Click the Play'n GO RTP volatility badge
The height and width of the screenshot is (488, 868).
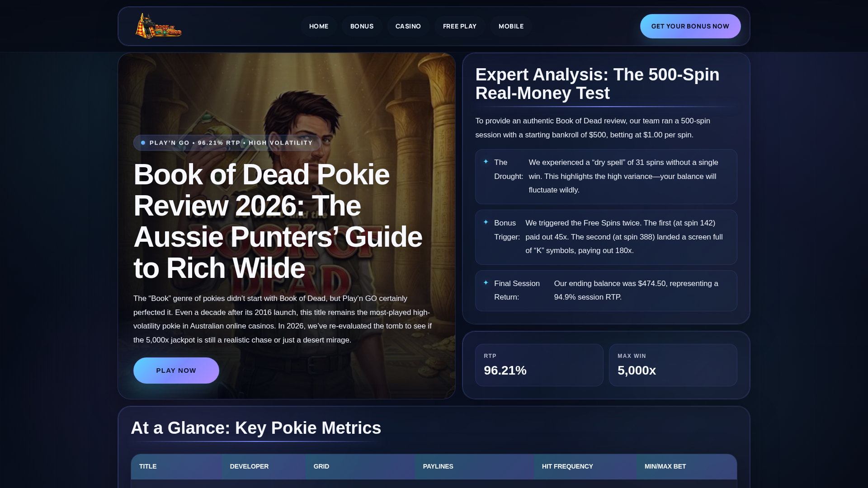coord(227,143)
